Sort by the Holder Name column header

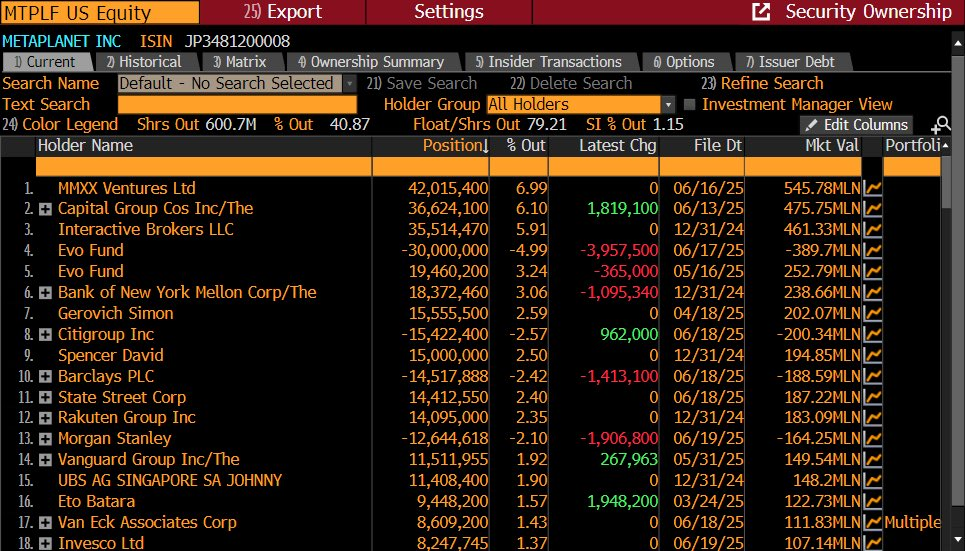pos(203,146)
